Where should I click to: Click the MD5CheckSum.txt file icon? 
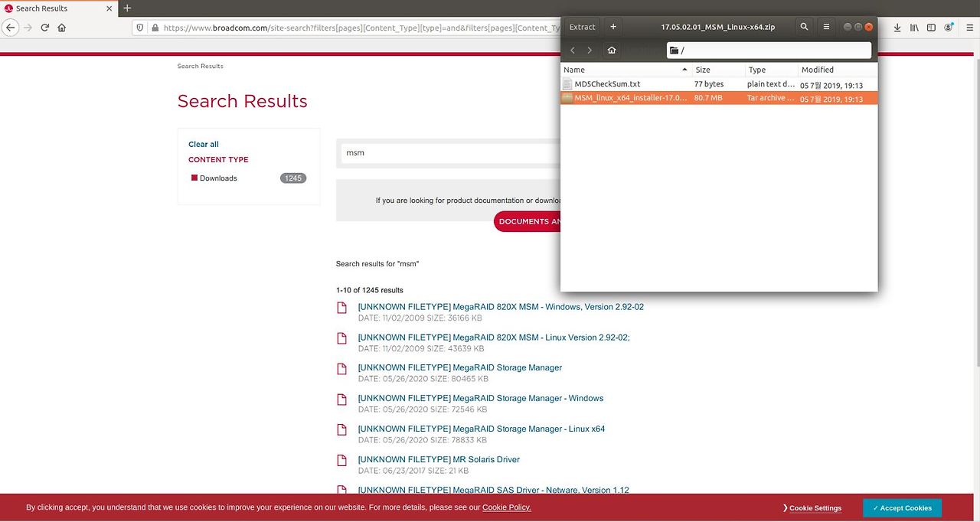567,84
